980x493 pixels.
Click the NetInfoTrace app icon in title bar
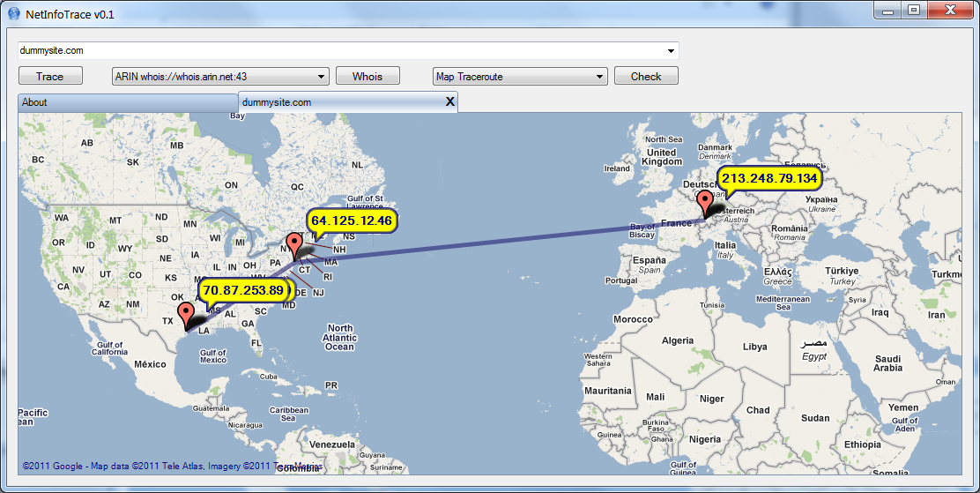(13, 14)
